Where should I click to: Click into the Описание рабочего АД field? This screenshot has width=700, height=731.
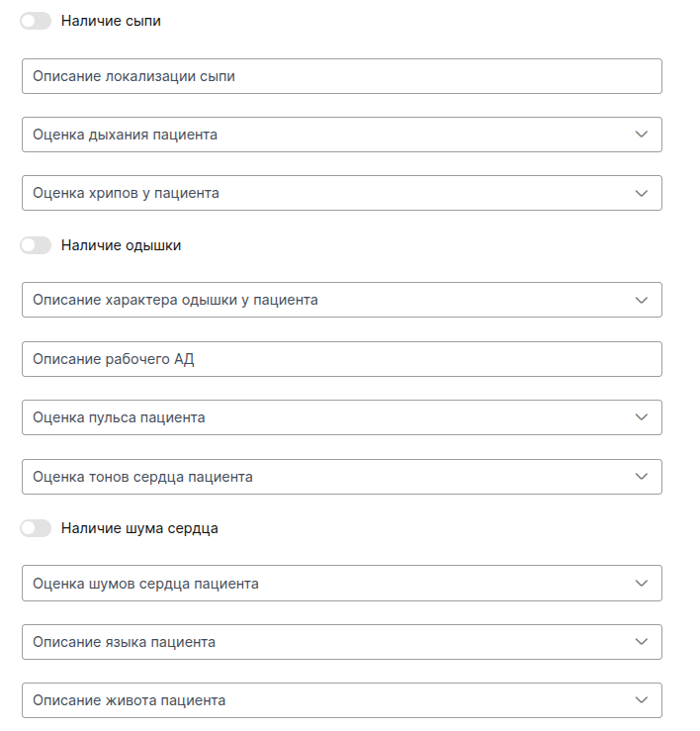pyautogui.click(x=341, y=359)
